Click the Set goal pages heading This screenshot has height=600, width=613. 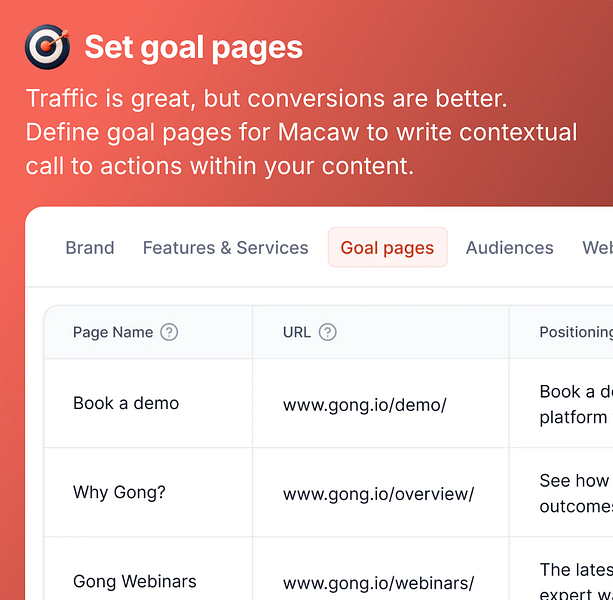click(193, 47)
